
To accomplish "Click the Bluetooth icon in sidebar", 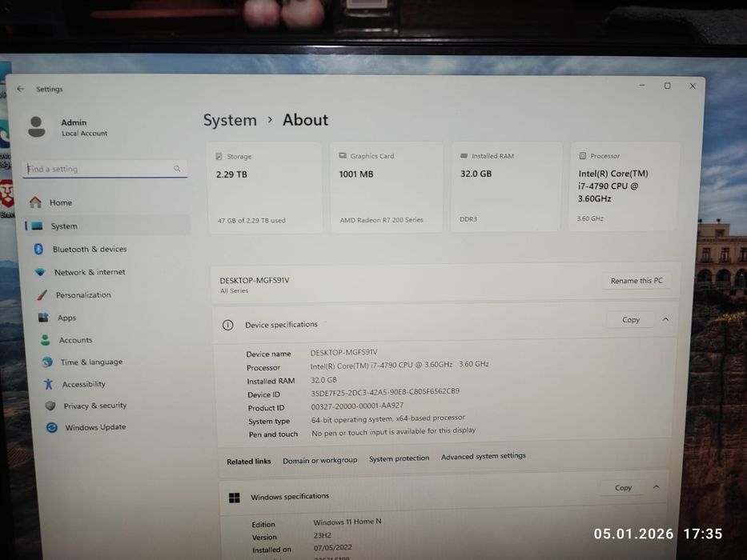I will pos(38,249).
